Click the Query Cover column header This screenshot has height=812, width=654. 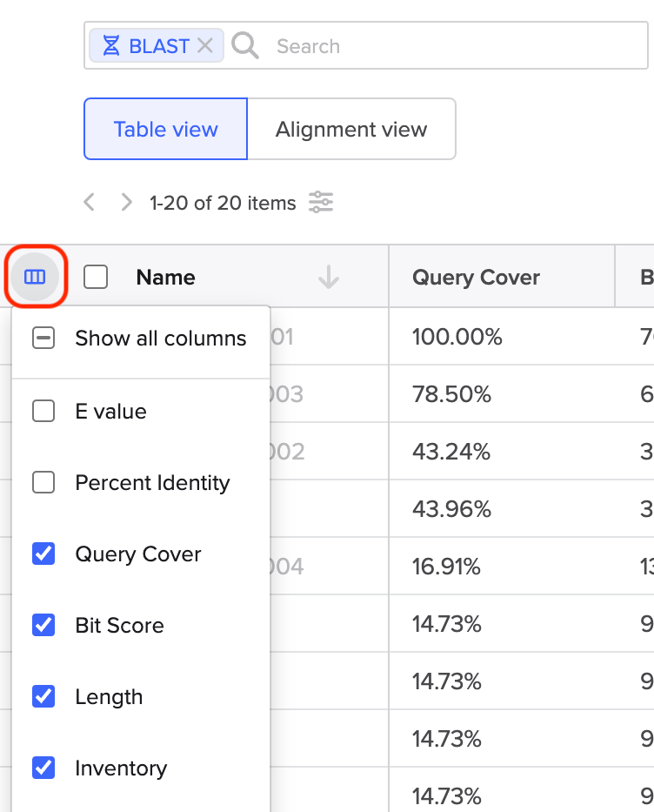click(x=476, y=278)
